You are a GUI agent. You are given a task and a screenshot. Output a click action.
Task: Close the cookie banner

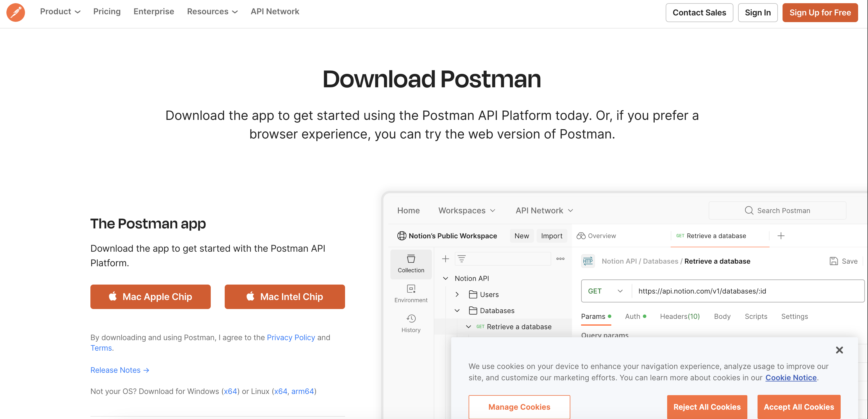pos(839,350)
